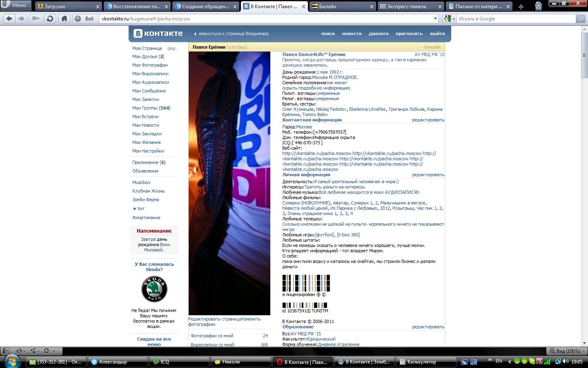Close the Билайн tab
The image size is (588, 368).
[372, 7]
